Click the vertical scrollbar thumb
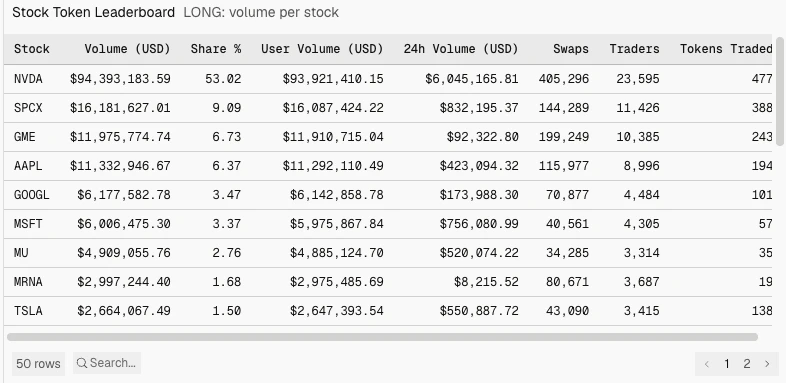This screenshot has width=786, height=383. (779, 91)
